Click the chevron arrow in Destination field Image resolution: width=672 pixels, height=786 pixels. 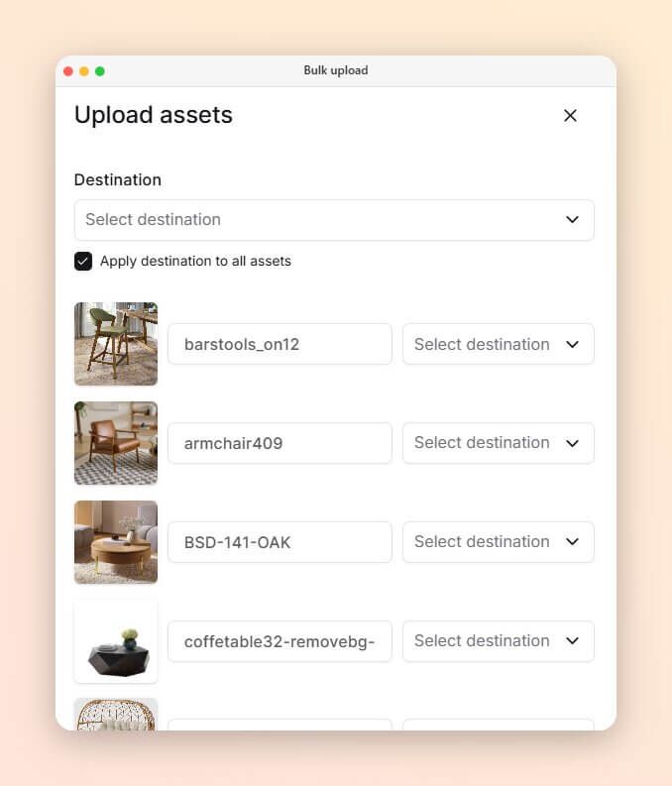572,220
